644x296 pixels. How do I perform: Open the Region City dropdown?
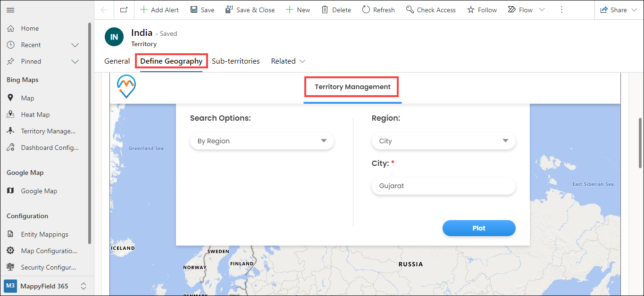443,141
